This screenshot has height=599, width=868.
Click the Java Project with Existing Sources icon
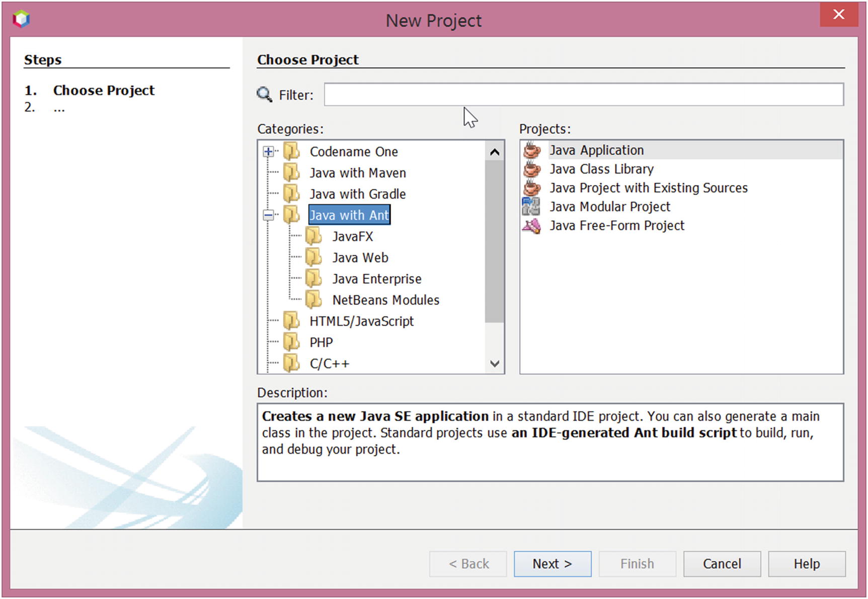pos(532,188)
